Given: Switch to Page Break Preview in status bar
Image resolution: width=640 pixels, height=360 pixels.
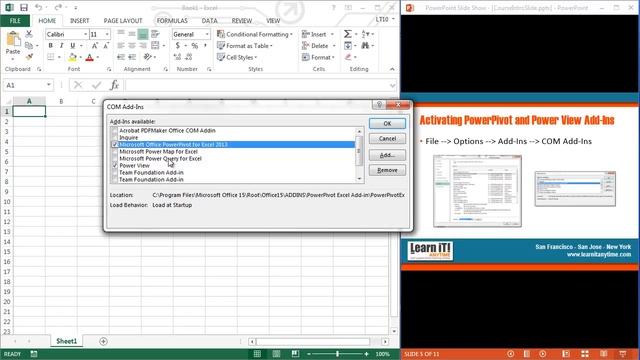Looking at the screenshot, I should pyautogui.click(x=295, y=354).
